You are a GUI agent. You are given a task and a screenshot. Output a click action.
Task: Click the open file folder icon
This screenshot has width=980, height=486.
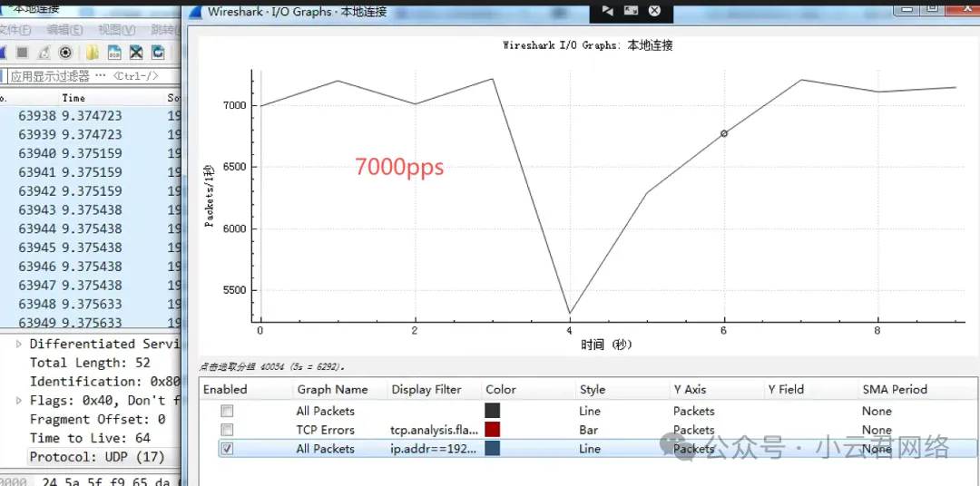[93, 53]
